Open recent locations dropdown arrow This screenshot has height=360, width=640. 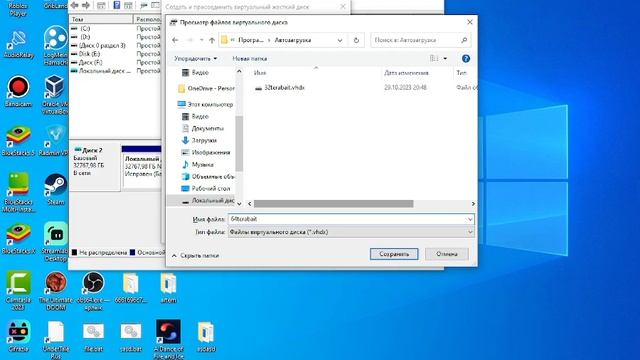tap(201, 40)
